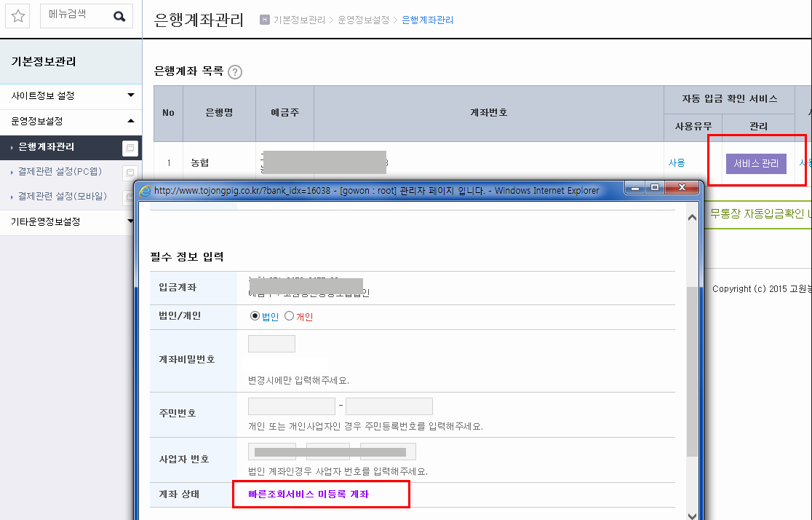Click the menu search magnifier icon
Image resolution: width=812 pixels, height=520 pixels.
tap(119, 17)
